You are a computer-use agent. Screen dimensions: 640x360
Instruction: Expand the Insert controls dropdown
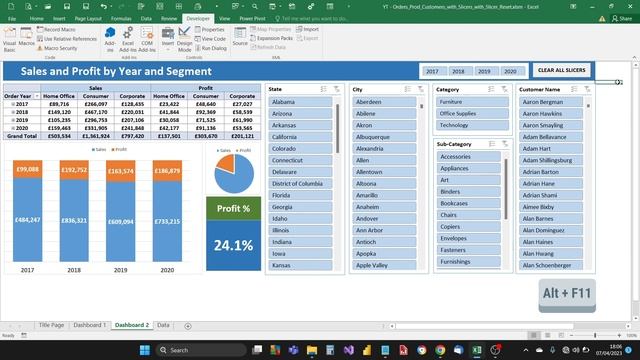coord(168,39)
